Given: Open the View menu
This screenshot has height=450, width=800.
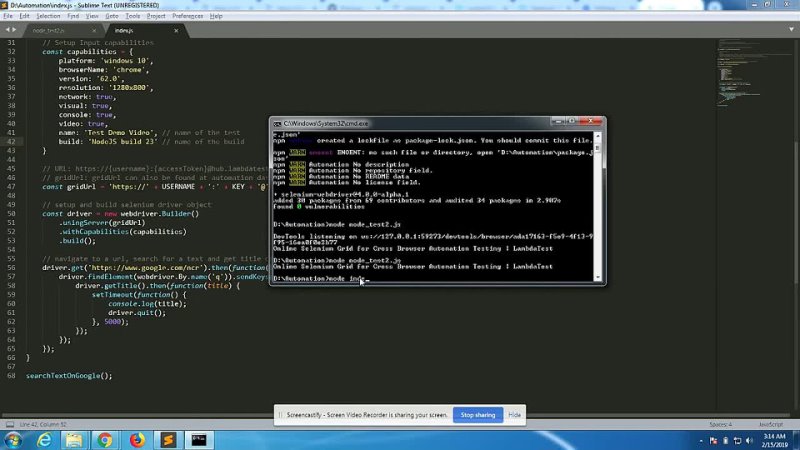Looking at the screenshot, I should tap(92, 16).
